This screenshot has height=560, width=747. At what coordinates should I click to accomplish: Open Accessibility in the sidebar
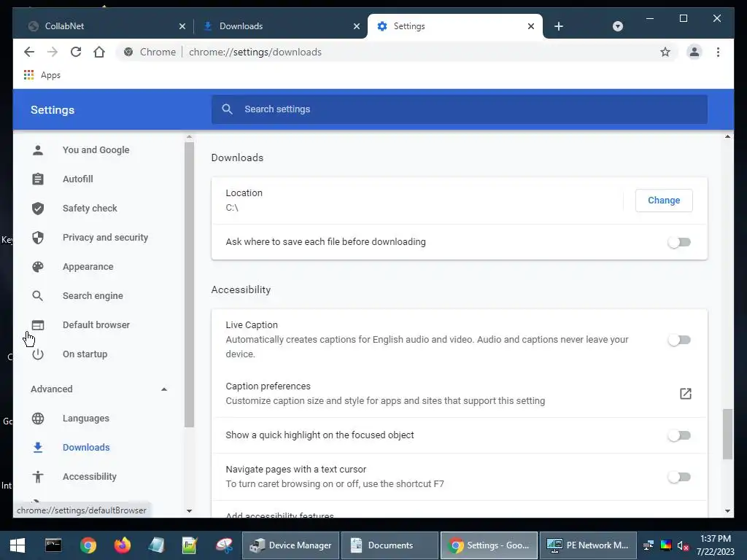(89, 477)
